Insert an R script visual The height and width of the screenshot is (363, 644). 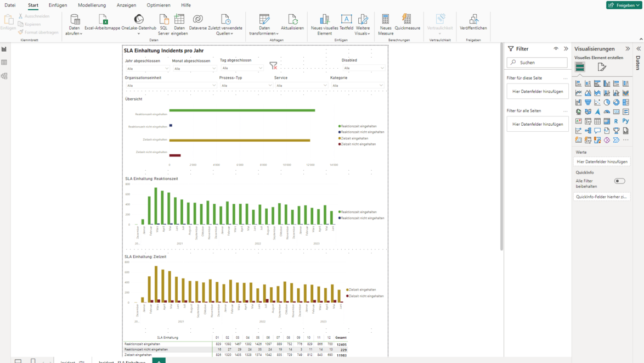[615, 120]
